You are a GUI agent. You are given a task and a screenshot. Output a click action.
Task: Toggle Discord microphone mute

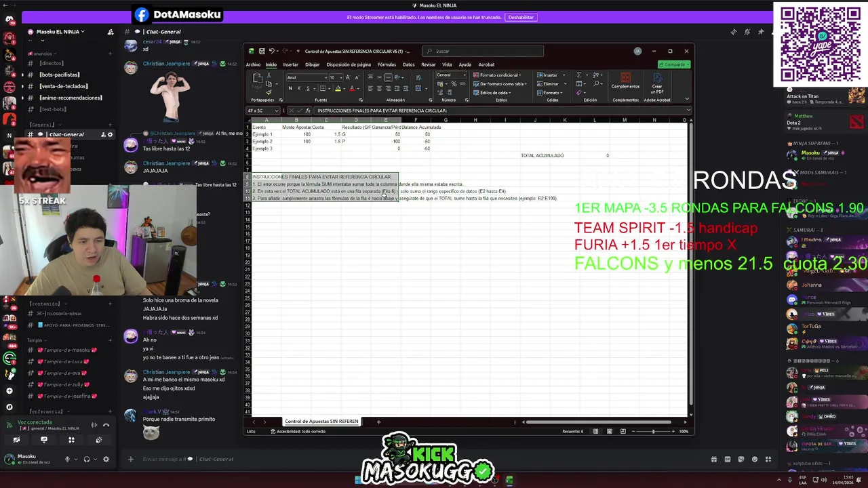pyautogui.click(x=67, y=459)
